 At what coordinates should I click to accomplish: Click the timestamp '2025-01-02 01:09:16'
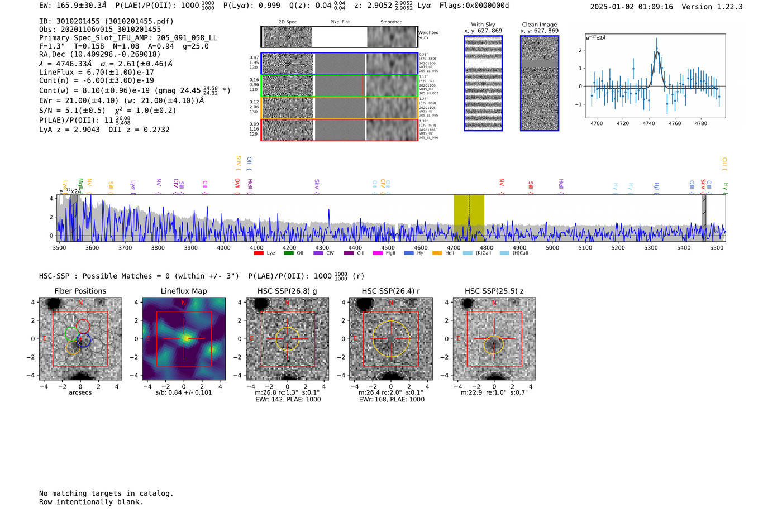coord(632,7)
